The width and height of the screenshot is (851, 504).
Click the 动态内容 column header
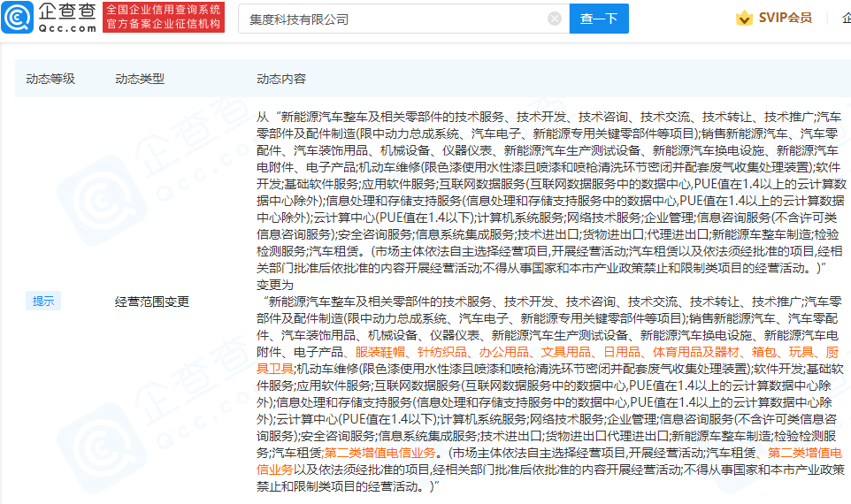click(281, 80)
